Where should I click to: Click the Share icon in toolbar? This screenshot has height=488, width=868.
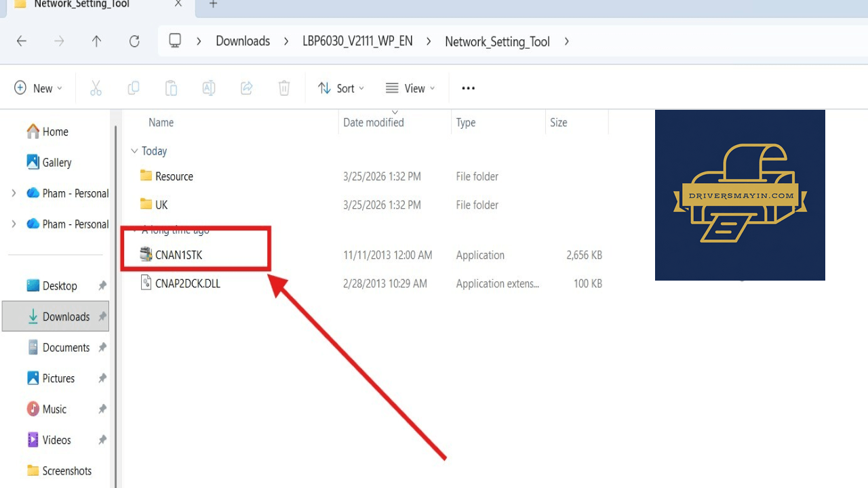tap(247, 88)
